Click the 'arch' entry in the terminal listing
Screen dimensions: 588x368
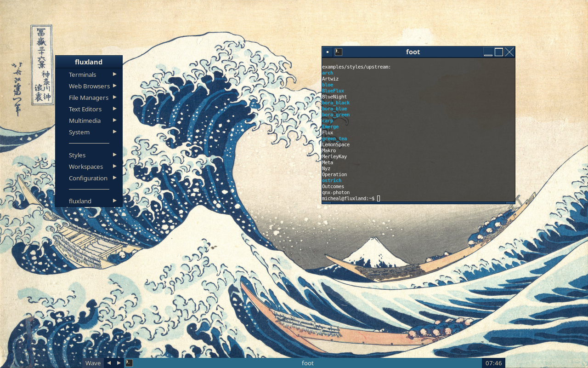[328, 73]
